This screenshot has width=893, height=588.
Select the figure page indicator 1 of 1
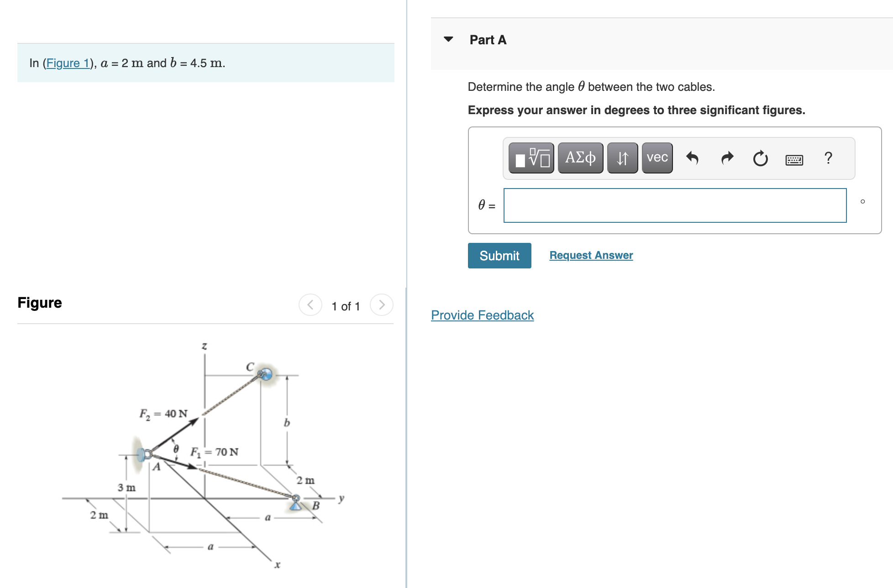pos(346,306)
